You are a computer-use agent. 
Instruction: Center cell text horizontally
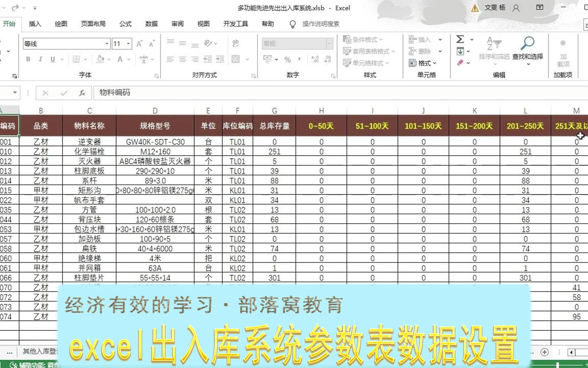(183, 59)
